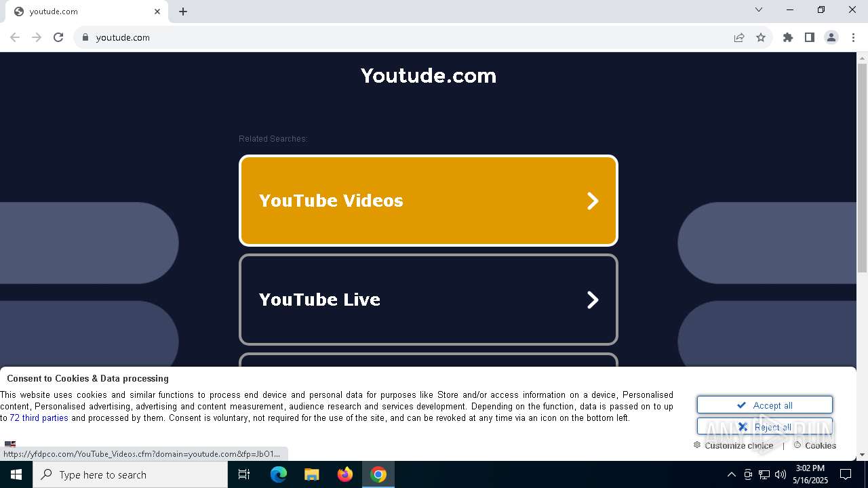Open the YouTube Live related search
This screenshot has width=868, height=488.
coord(429,300)
